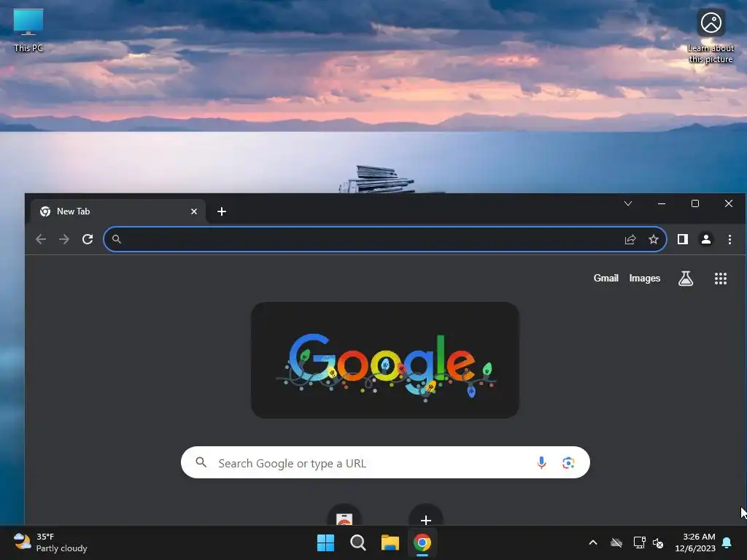
Task: Open This PC desktop icon
Action: [x=28, y=29]
